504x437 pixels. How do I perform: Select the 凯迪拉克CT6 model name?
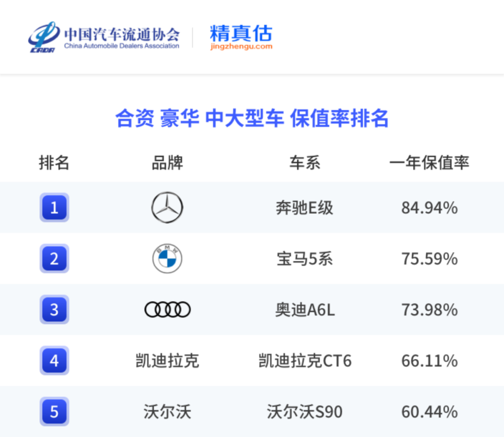[305, 361]
